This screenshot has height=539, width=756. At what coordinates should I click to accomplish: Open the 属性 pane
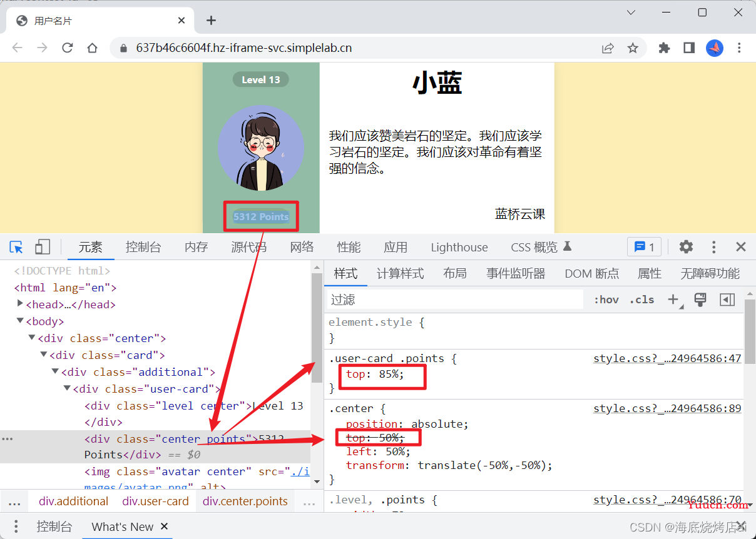[650, 273]
